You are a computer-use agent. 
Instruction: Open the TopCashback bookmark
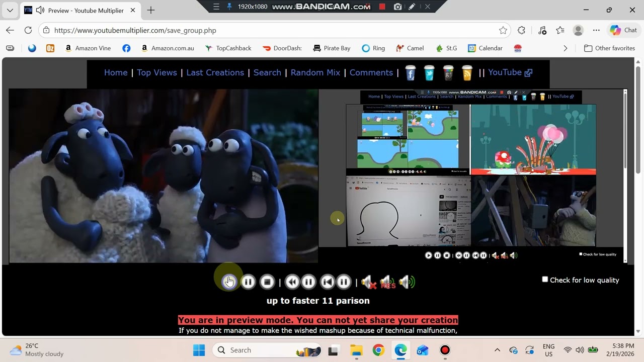(x=228, y=48)
